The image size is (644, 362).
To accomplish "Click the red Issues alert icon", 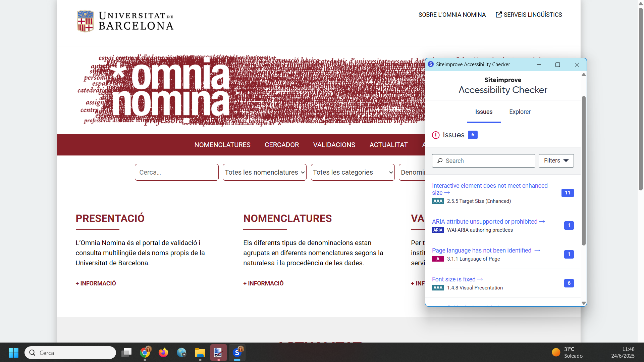I will [436, 135].
